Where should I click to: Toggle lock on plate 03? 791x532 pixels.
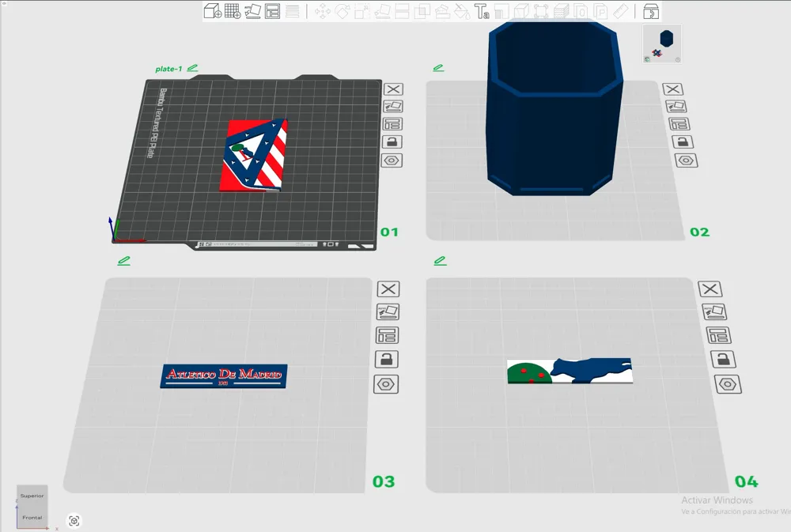pyautogui.click(x=387, y=359)
